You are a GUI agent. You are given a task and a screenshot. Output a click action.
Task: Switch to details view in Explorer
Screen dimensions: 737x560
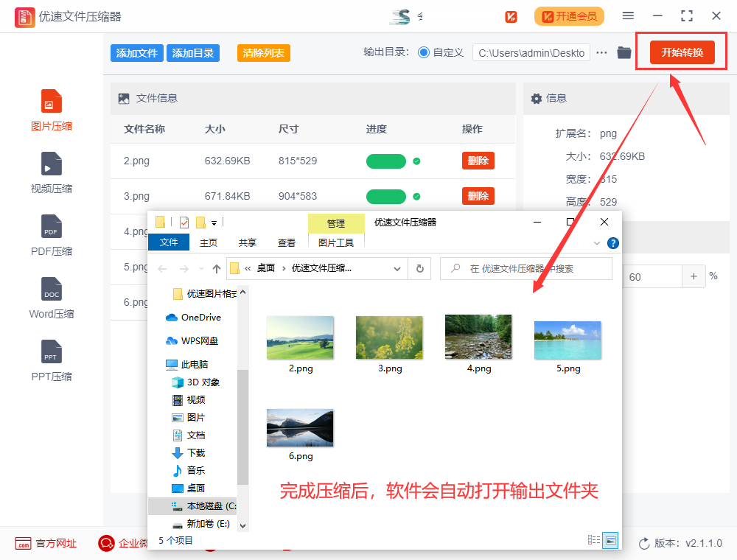pyautogui.click(x=593, y=540)
